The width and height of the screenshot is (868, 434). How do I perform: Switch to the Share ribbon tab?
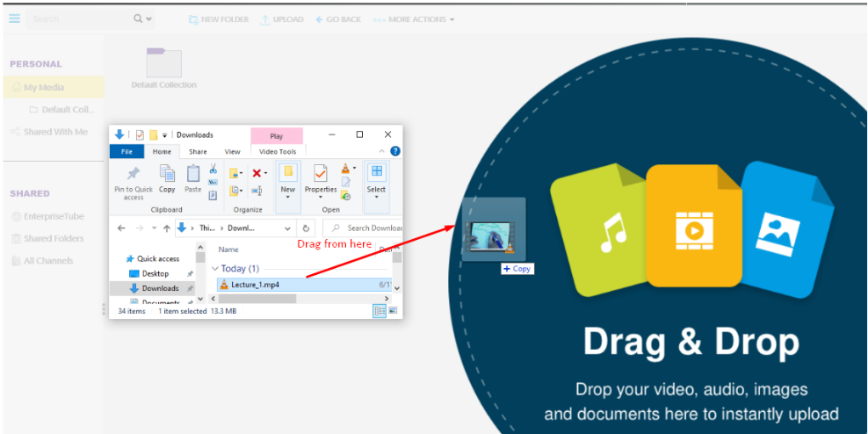[198, 152]
